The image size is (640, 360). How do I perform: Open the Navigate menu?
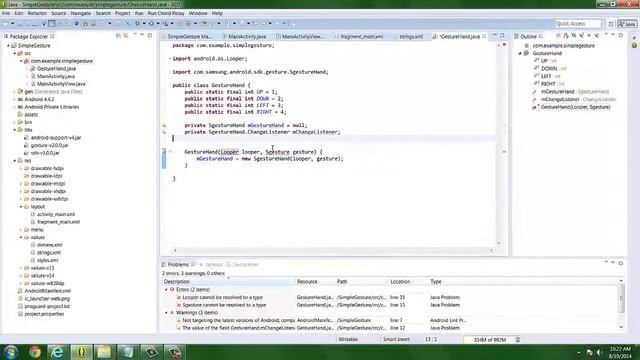pos(81,13)
